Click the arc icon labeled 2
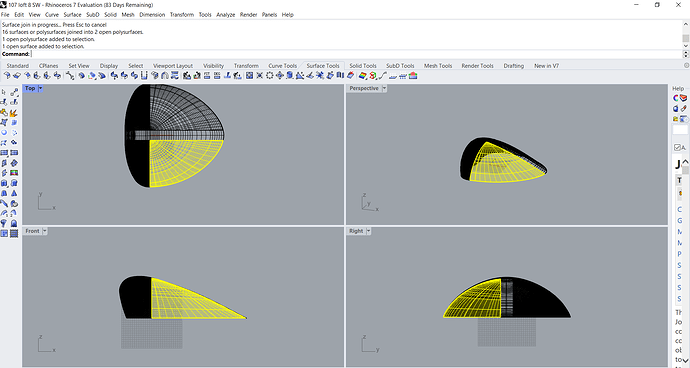This screenshot has height=368, width=690. [x=14, y=213]
